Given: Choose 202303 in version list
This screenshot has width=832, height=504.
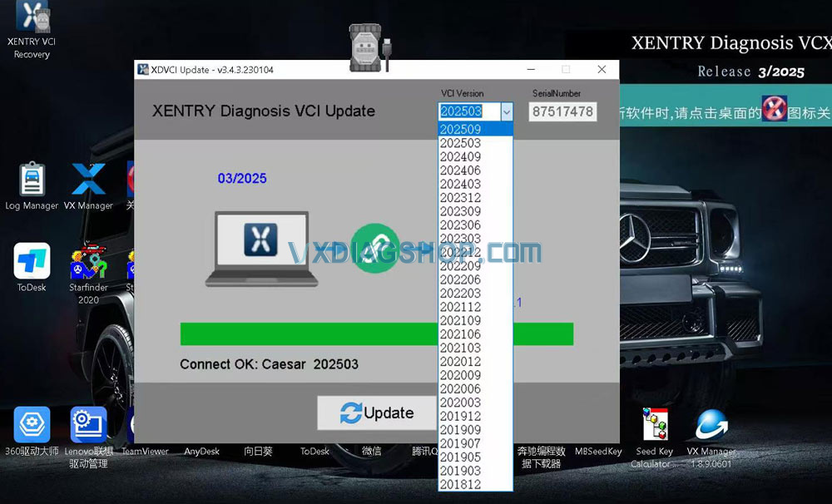Looking at the screenshot, I should pyautogui.click(x=475, y=239).
